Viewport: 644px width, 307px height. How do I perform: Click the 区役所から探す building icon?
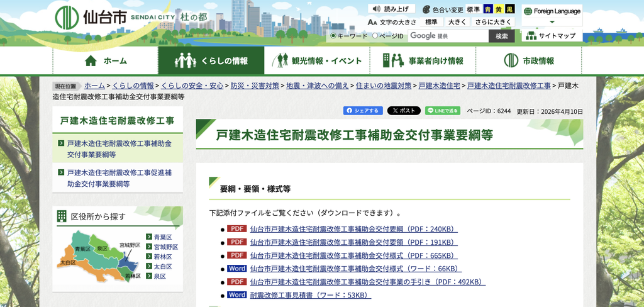point(62,216)
